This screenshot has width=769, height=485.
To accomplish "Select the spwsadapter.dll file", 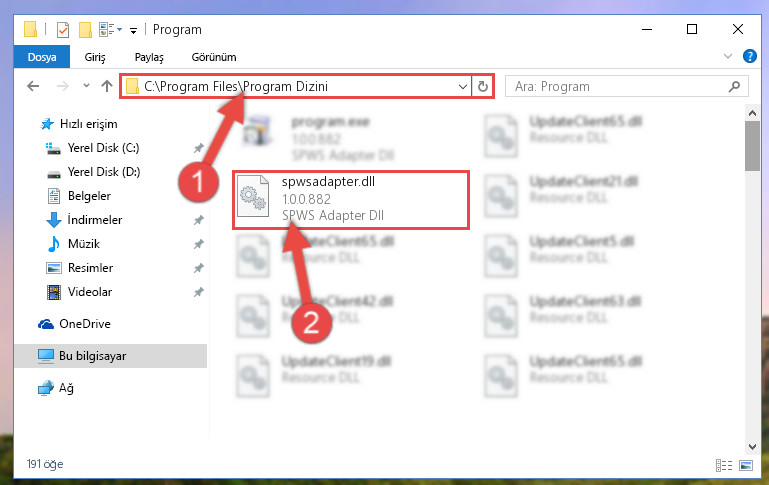I will tap(351, 200).
